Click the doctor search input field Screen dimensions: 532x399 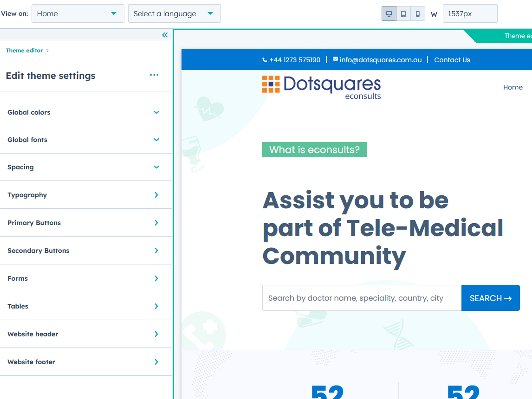[x=362, y=298]
